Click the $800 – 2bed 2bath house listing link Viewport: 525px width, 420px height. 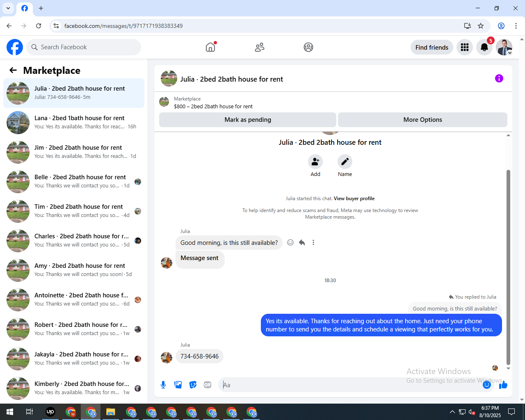213,106
